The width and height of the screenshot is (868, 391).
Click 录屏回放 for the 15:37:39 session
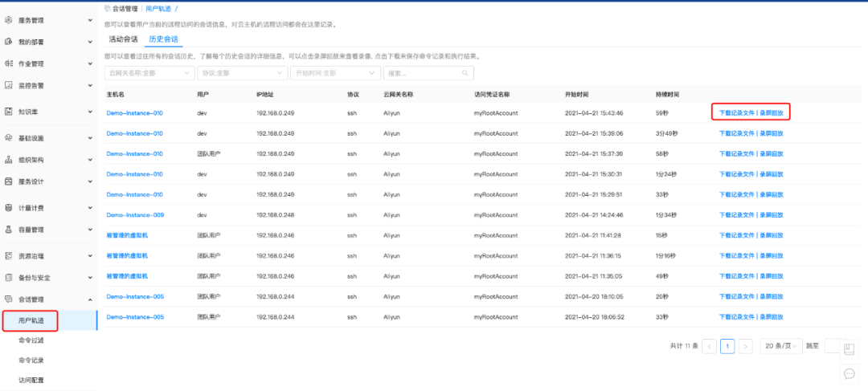pos(771,153)
